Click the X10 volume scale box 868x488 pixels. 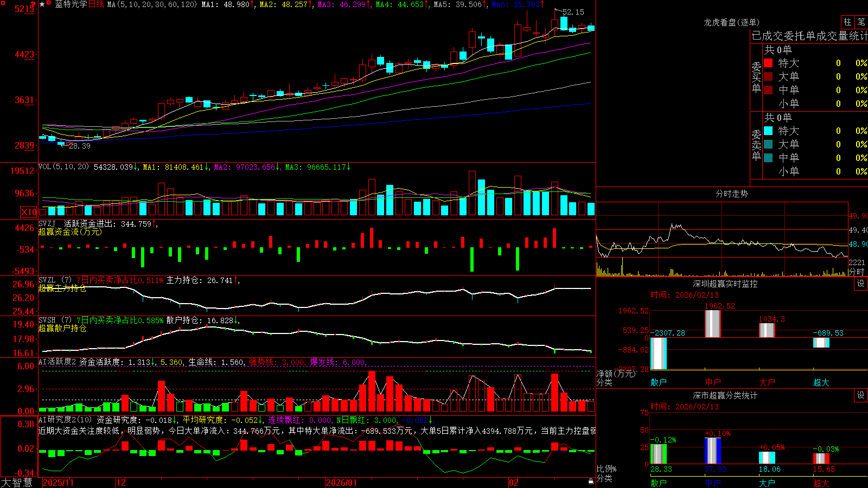pos(29,211)
